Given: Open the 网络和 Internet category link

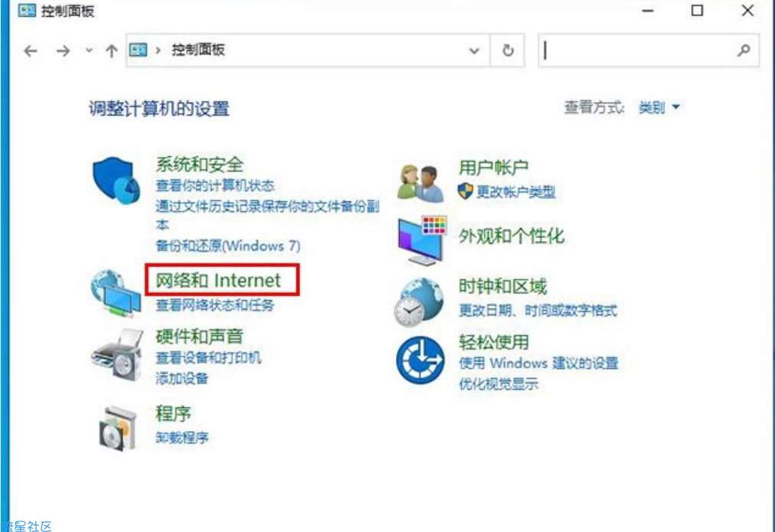Looking at the screenshot, I should tap(219, 280).
